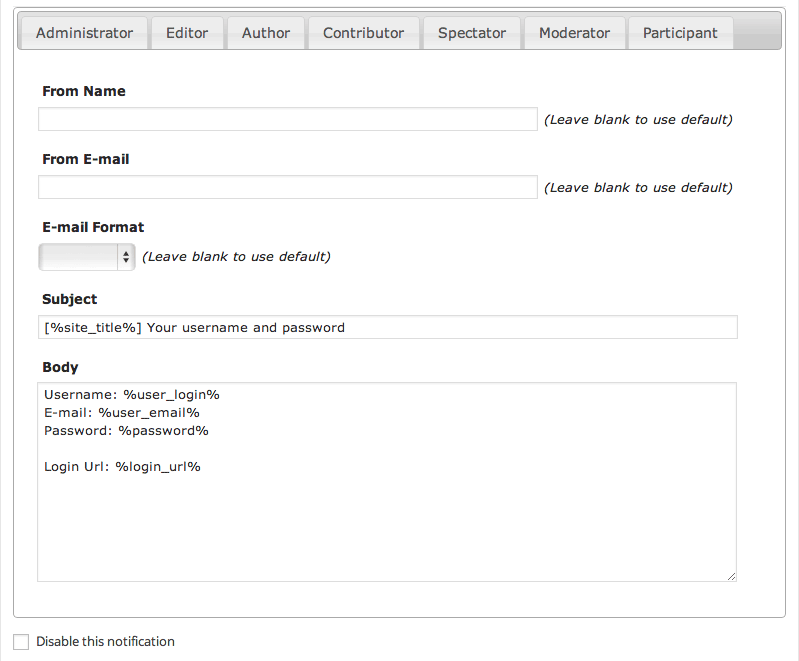Expand the E-mail Format dropdown

[x=87, y=257]
